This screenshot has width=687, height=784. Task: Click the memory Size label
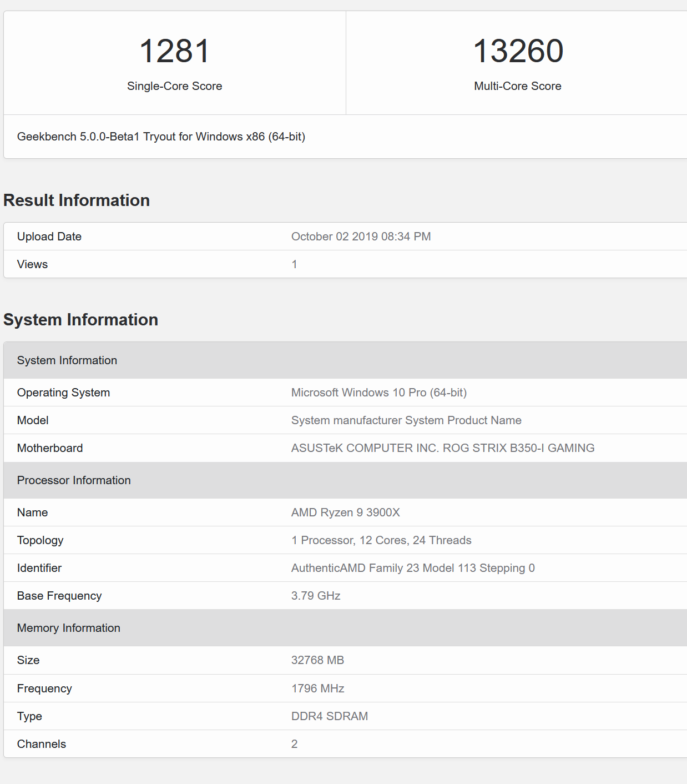tap(28, 660)
